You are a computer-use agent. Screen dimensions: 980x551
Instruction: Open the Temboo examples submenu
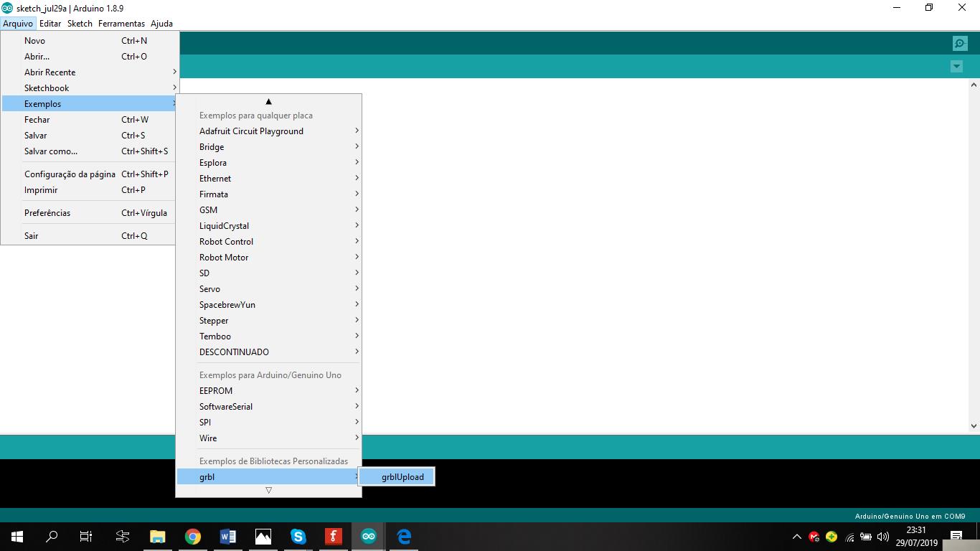click(268, 336)
